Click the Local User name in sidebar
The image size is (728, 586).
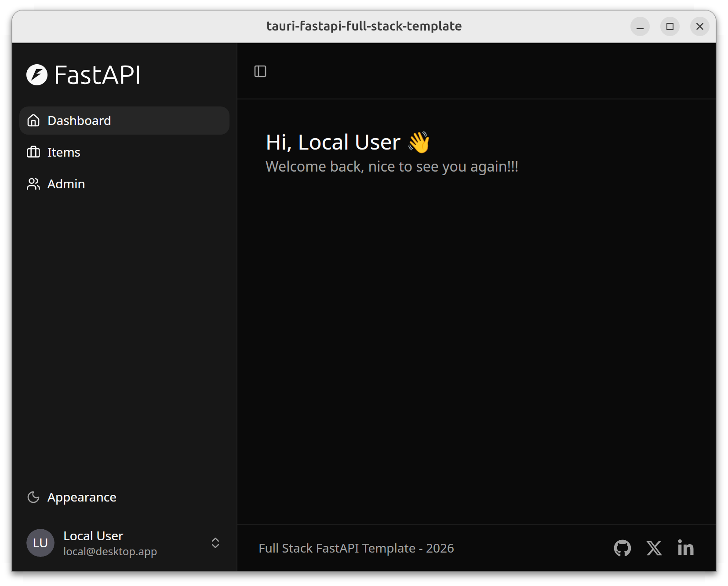[x=93, y=536]
